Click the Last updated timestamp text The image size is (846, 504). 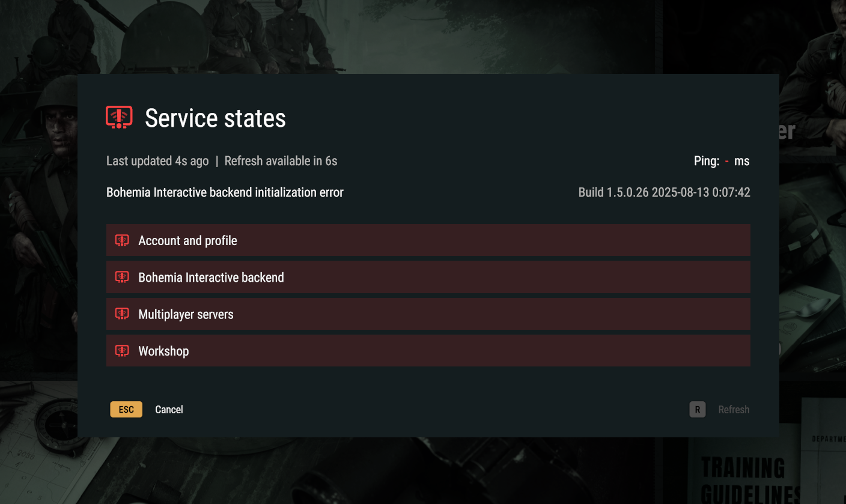(157, 161)
